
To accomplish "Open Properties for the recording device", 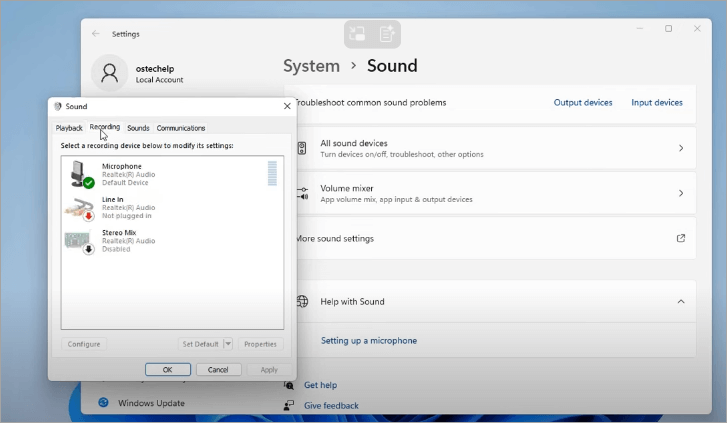I will click(260, 344).
